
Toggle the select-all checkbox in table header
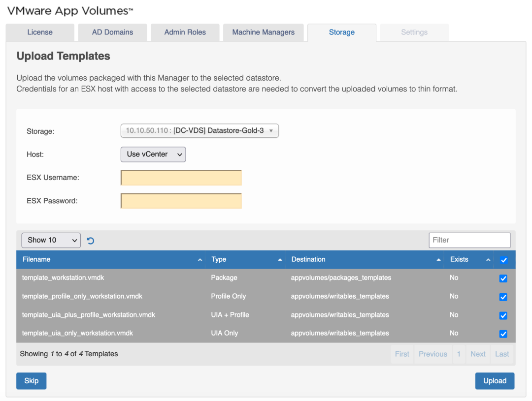click(503, 260)
